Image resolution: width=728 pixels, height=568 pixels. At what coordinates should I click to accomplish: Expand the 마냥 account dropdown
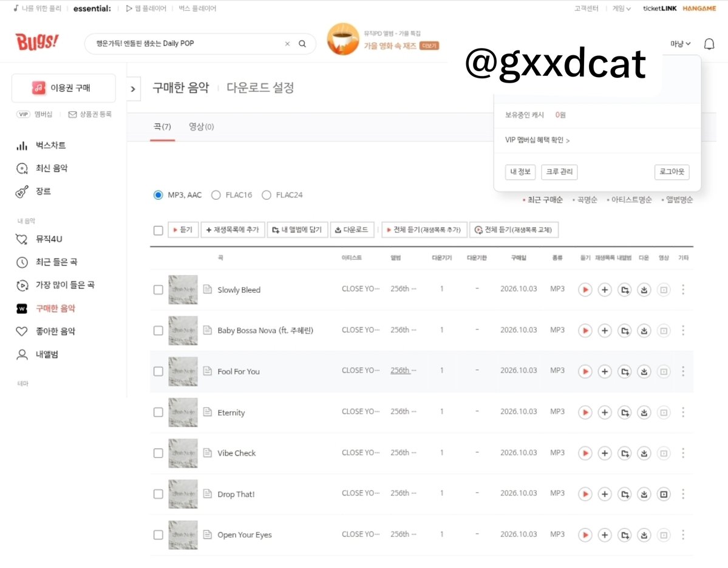coord(680,44)
